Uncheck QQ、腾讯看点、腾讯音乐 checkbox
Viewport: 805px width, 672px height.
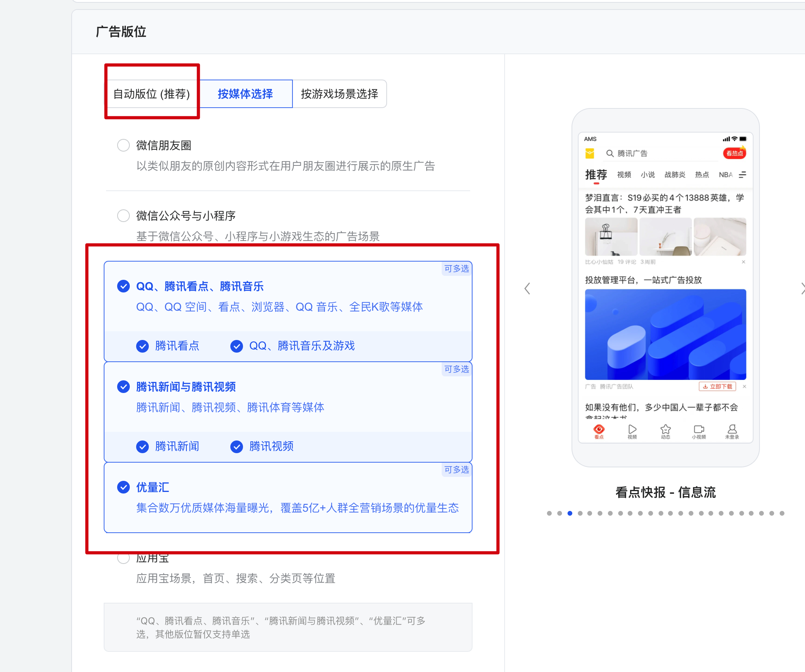point(123,286)
